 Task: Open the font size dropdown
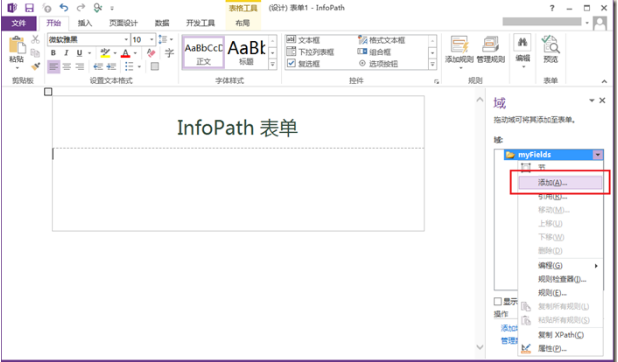152,39
